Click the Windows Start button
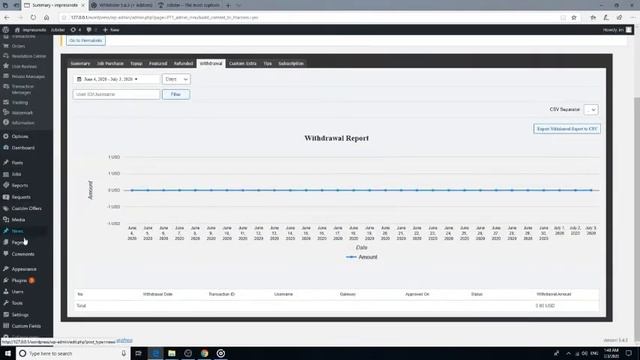Image resolution: width=640 pixels, height=360 pixels. [x=8, y=353]
